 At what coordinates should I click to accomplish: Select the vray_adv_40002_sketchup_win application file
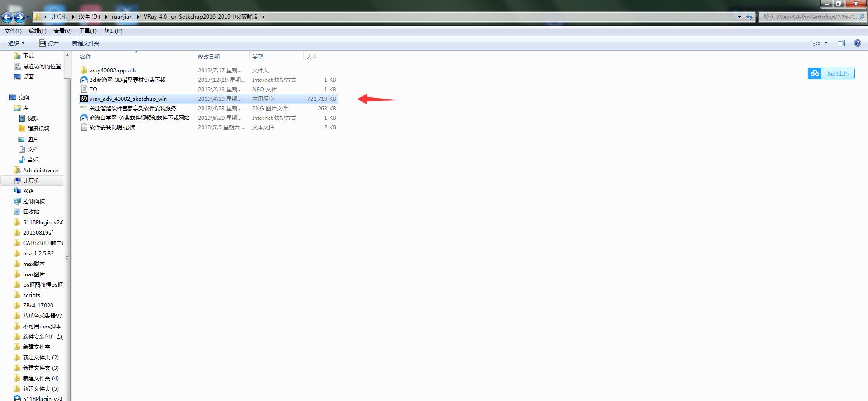[128, 99]
